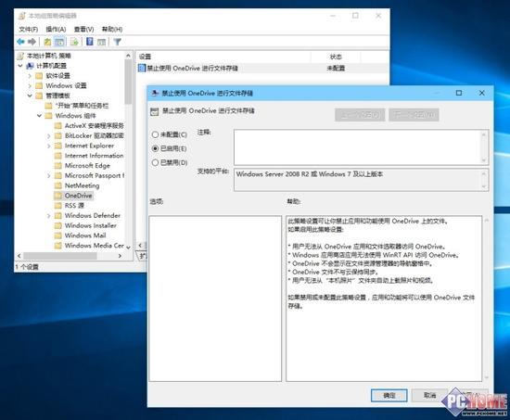Click in the 注释 comment text box
The image size is (510, 420).
click(x=357, y=147)
